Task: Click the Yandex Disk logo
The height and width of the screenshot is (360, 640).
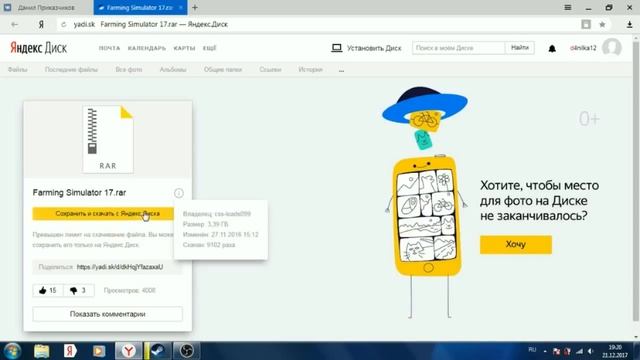Action: point(38,48)
